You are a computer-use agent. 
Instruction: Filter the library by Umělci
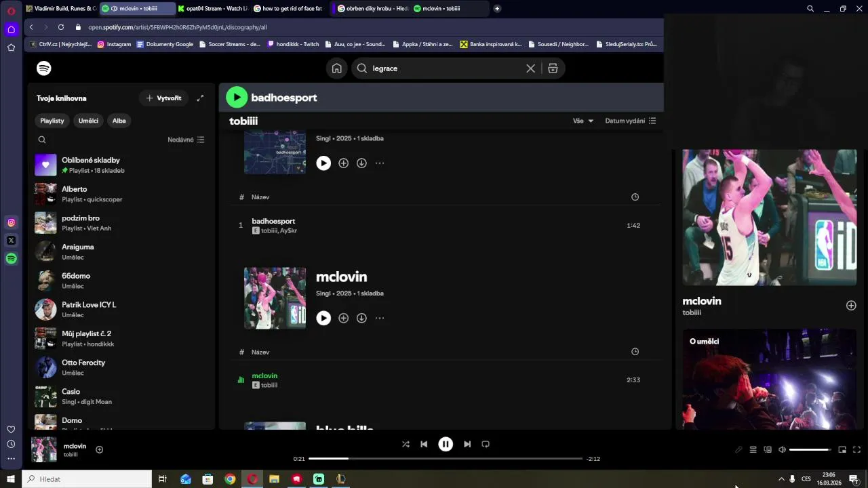tap(88, 121)
